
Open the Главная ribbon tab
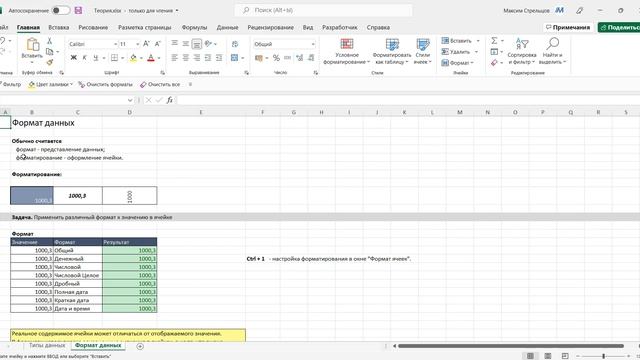[x=28, y=27]
